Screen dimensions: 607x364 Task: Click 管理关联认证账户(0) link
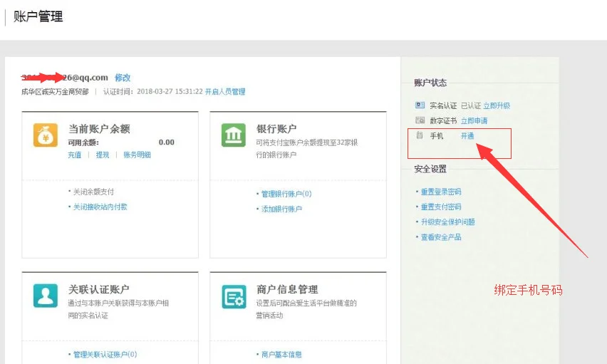point(105,354)
